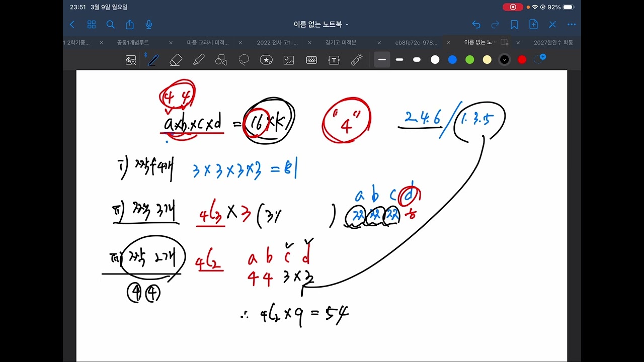Open the stickers/elements tool
This screenshot has width=644, height=362.
tap(266, 60)
